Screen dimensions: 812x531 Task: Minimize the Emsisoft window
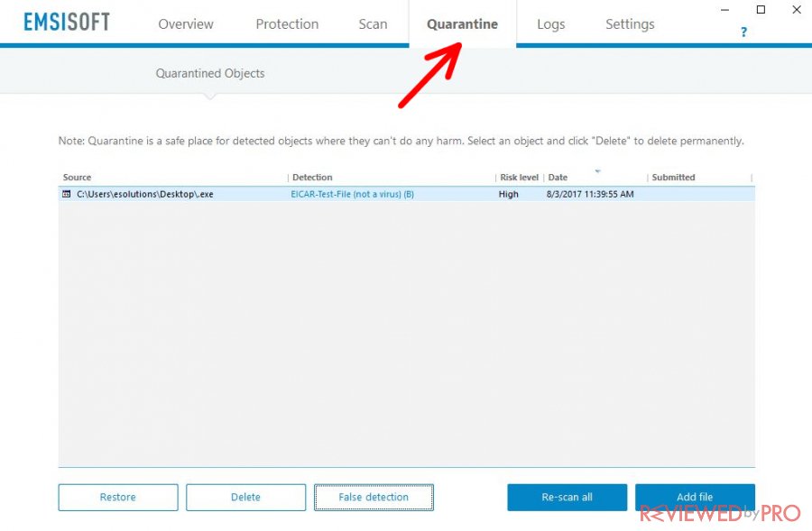[x=725, y=10]
